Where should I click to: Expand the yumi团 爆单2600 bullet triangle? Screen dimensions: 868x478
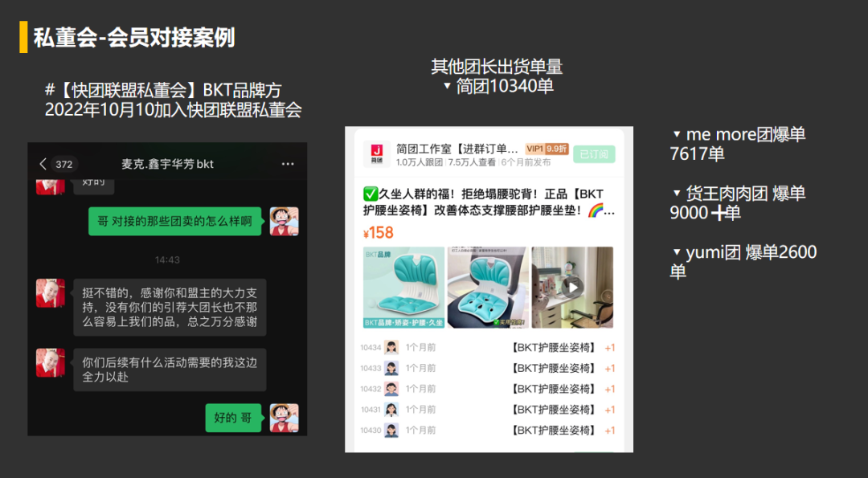(x=677, y=252)
